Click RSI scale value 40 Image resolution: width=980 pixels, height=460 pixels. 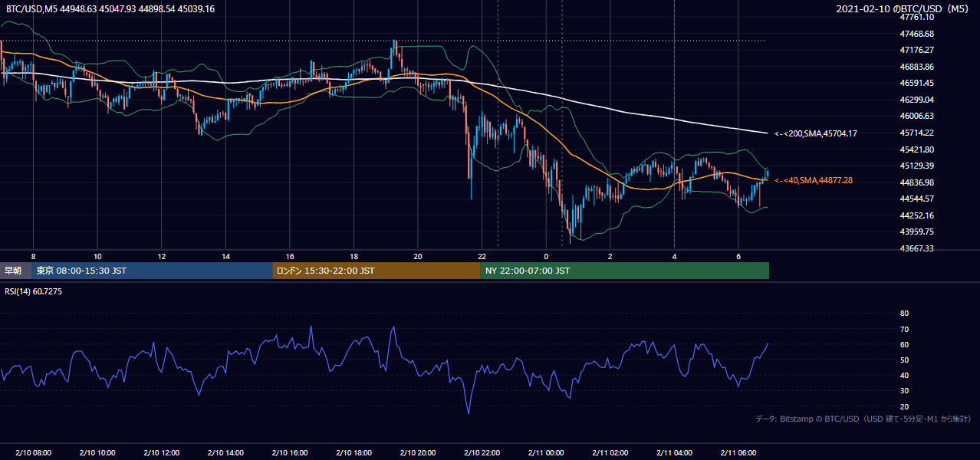(x=904, y=375)
